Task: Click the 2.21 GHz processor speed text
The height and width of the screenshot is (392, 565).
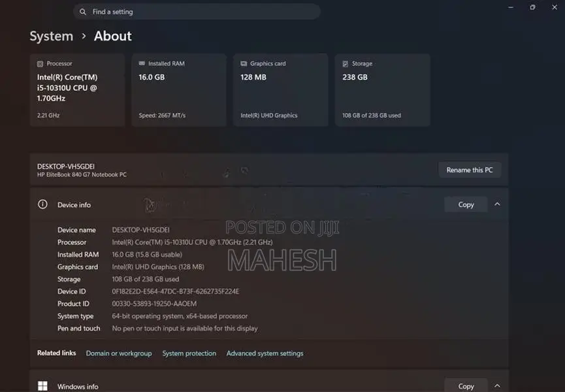Action: pos(48,115)
